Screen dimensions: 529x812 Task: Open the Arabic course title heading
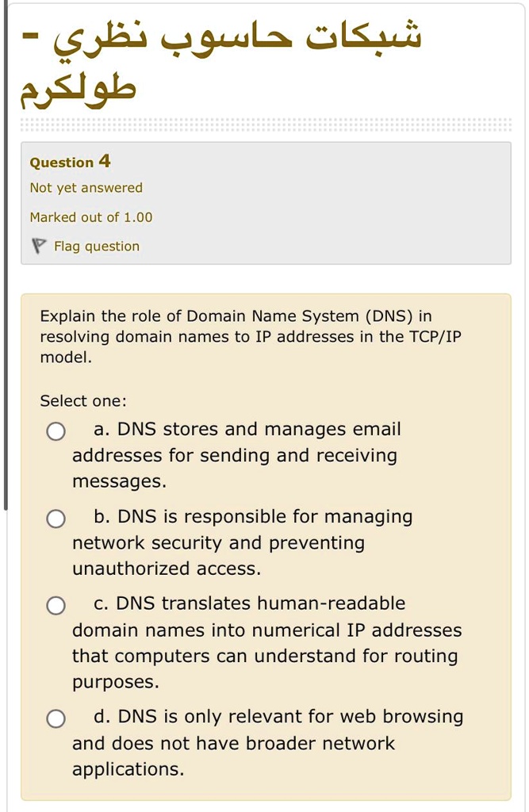pos(221,63)
